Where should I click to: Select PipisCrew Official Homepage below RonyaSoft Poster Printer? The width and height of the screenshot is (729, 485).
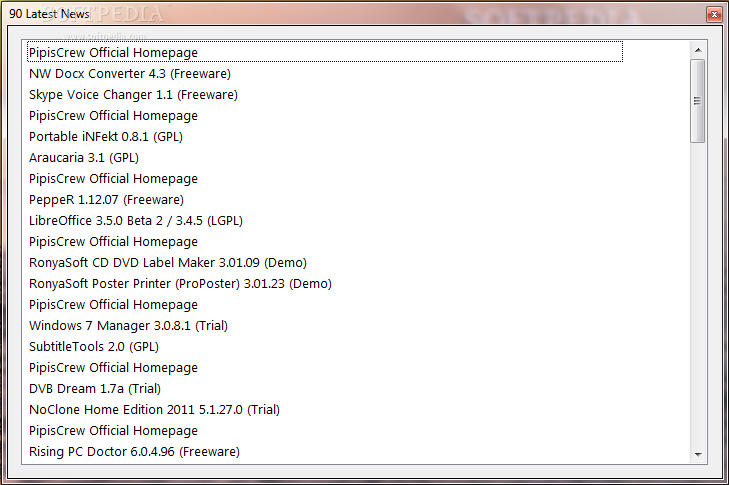113,305
